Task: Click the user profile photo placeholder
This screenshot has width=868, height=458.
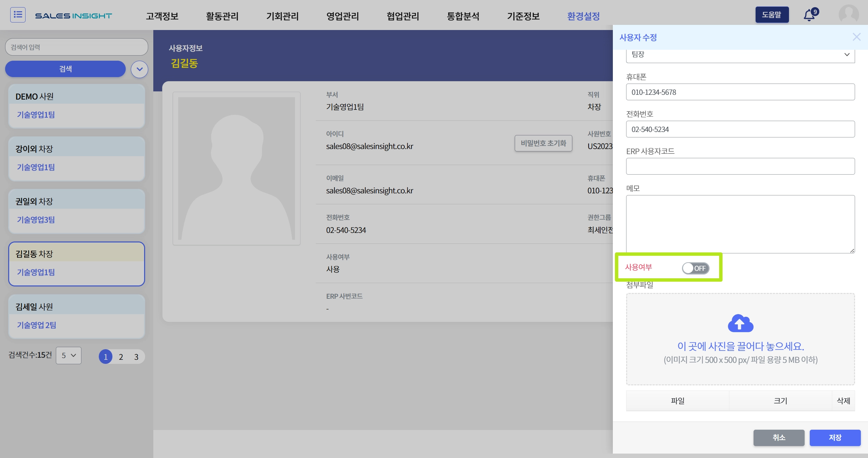Action: coord(236,168)
